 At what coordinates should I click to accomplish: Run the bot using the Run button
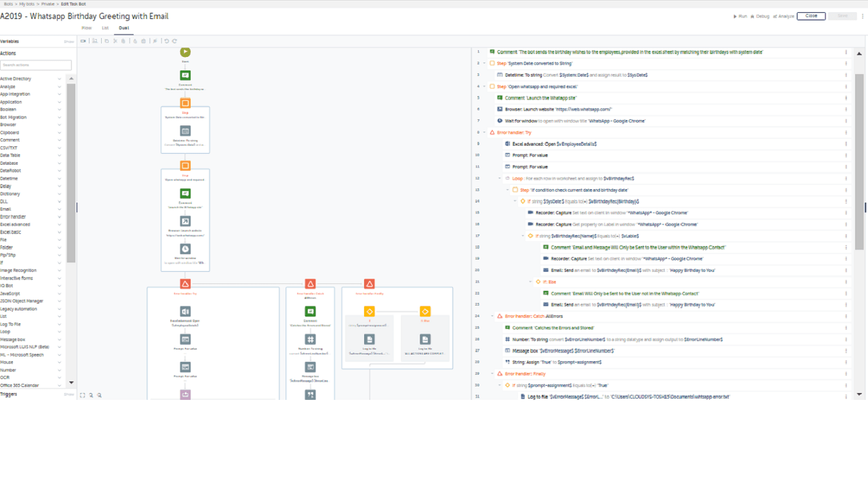[741, 16]
